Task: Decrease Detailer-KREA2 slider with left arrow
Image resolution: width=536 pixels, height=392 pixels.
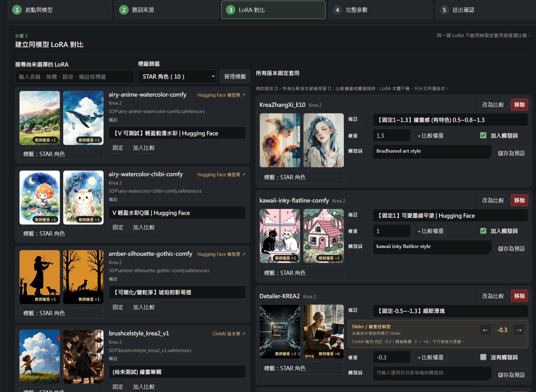Action: [485, 330]
